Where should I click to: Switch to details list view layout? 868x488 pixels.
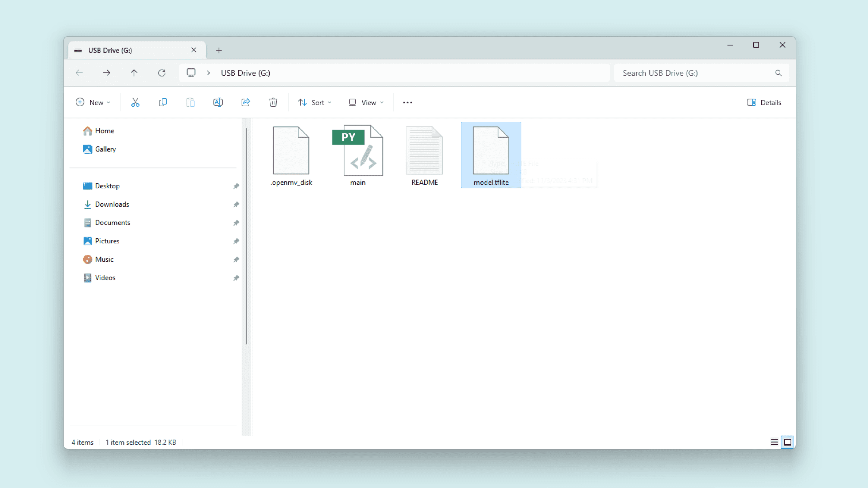[774, 442]
